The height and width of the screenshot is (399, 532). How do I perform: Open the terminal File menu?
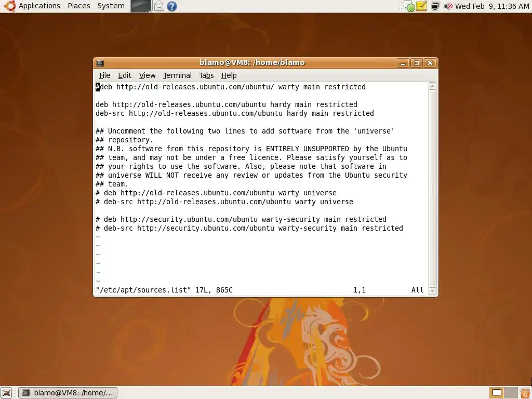coord(105,75)
